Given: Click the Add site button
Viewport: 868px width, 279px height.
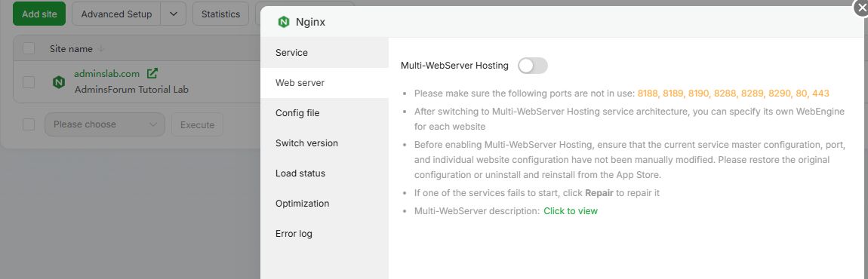Looking at the screenshot, I should [39, 14].
